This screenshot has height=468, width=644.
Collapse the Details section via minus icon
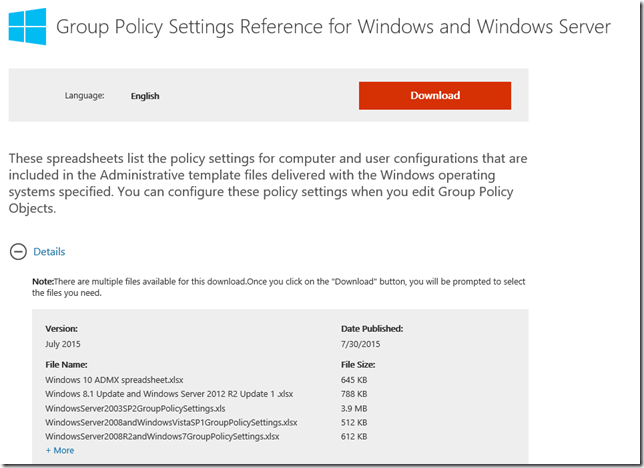pyautogui.click(x=17, y=252)
